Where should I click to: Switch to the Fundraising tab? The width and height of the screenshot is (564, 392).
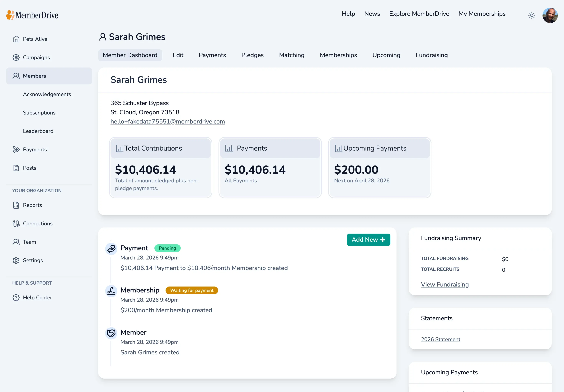432,55
